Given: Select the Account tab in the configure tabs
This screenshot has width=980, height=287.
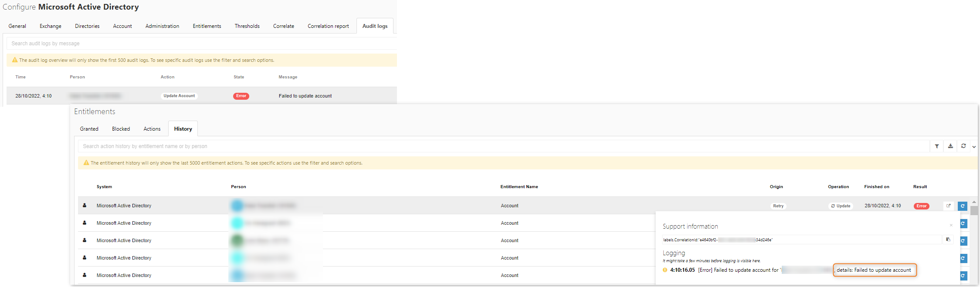Looking at the screenshot, I should pos(122,26).
